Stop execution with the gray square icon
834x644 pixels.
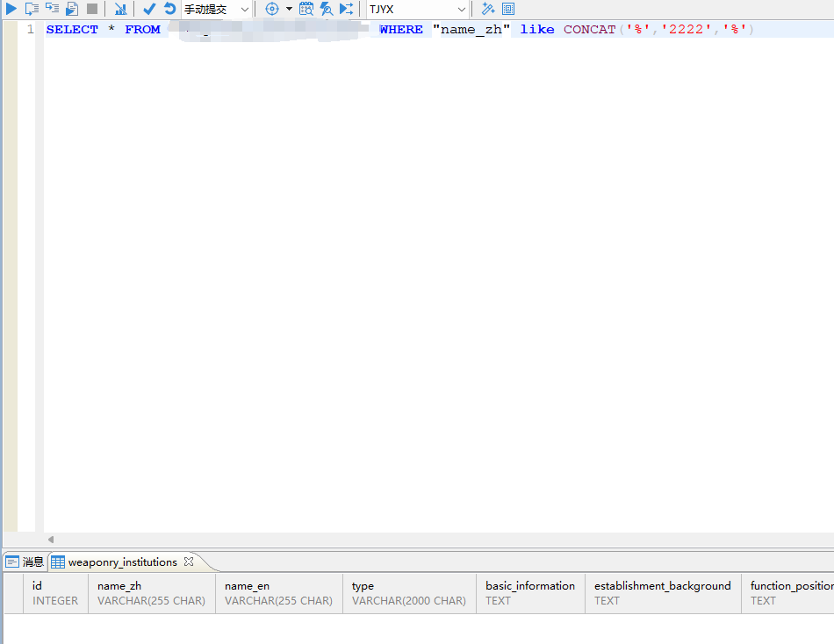(92, 9)
